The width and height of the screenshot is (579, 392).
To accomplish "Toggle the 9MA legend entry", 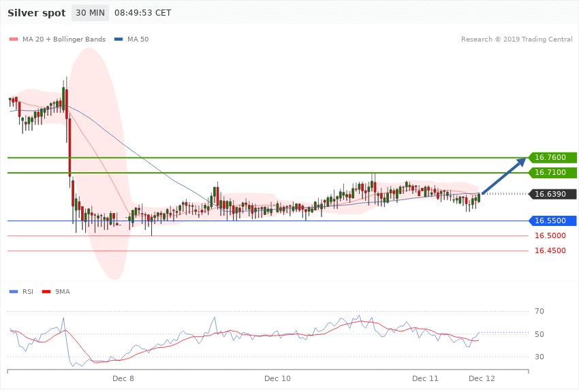I will click(63, 292).
